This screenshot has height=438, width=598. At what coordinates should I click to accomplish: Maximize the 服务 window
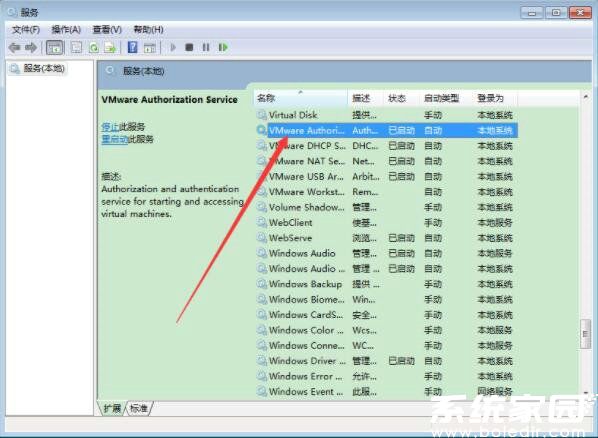point(556,13)
